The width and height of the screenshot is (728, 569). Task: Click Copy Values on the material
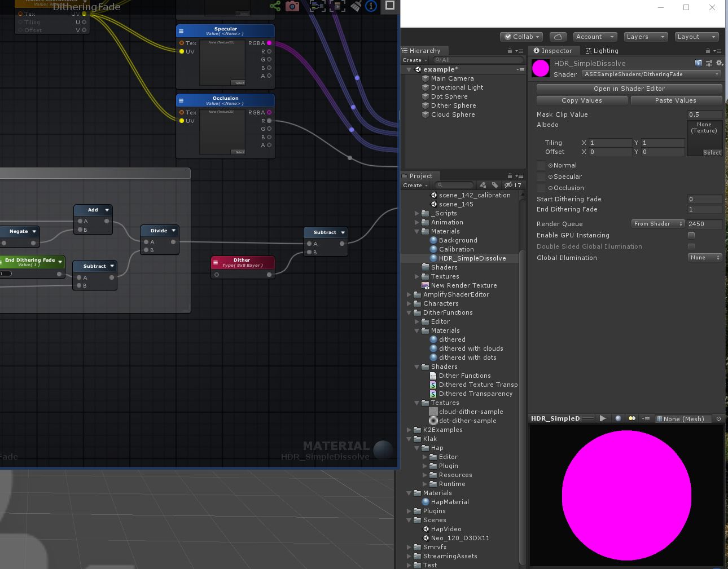pyautogui.click(x=582, y=100)
